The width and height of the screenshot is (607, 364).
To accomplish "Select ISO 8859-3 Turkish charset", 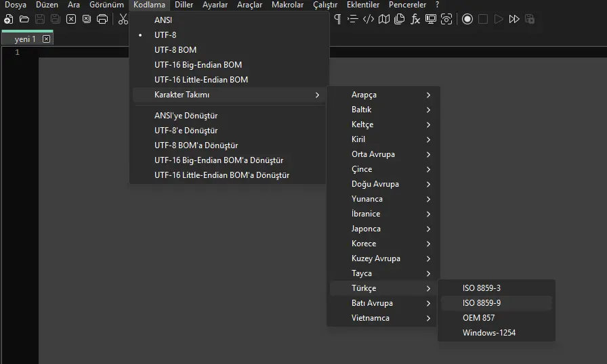I will (x=497, y=288).
